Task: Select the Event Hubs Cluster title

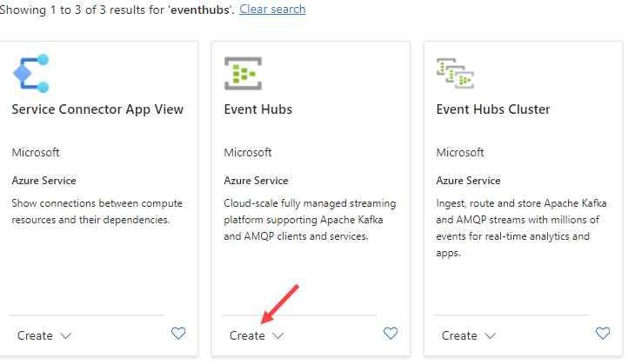Action: pos(493,109)
